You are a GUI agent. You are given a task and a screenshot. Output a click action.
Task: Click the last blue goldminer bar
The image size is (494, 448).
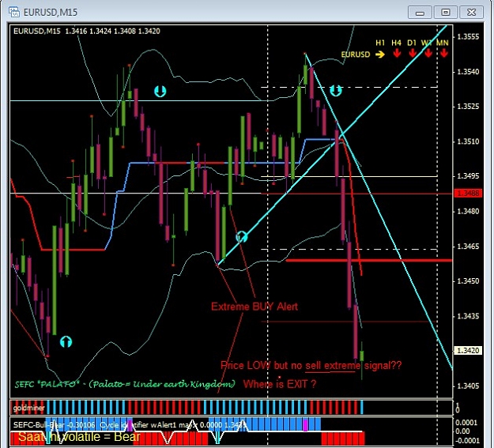pyautogui.click(x=361, y=407)
